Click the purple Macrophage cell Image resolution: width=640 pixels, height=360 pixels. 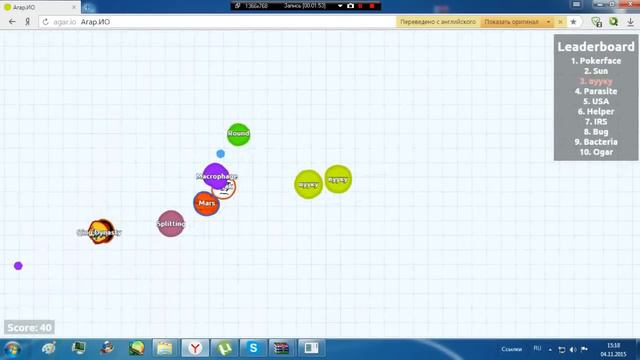click(x=216, y=176)
